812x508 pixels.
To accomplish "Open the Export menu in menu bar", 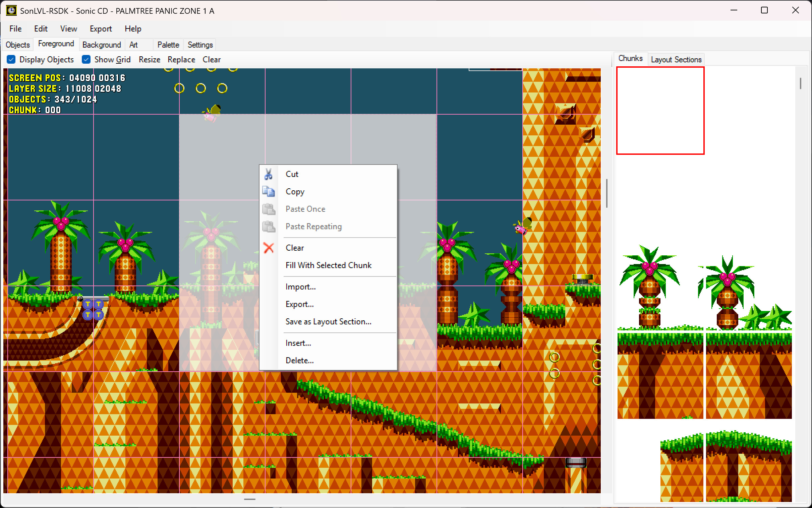I will [x=101, y=29].
